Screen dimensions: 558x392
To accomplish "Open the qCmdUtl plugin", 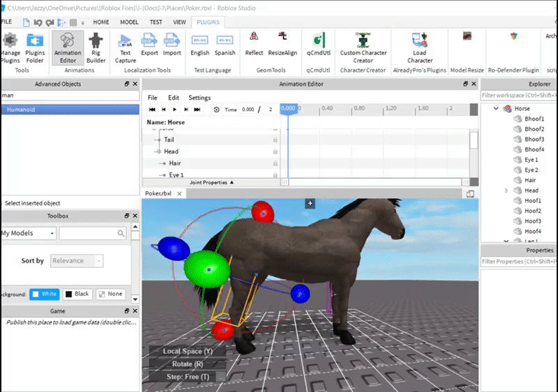I will (x=319, y=44).
